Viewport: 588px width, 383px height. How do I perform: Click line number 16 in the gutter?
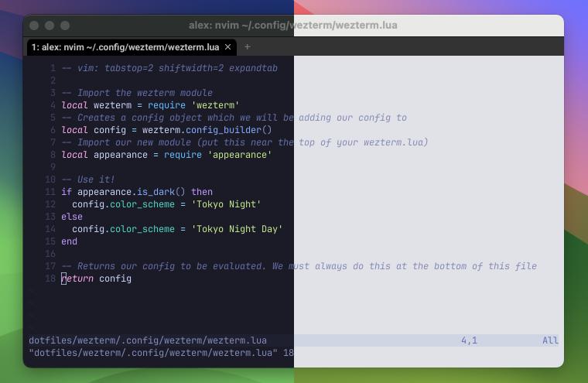(x=50, y=254)
